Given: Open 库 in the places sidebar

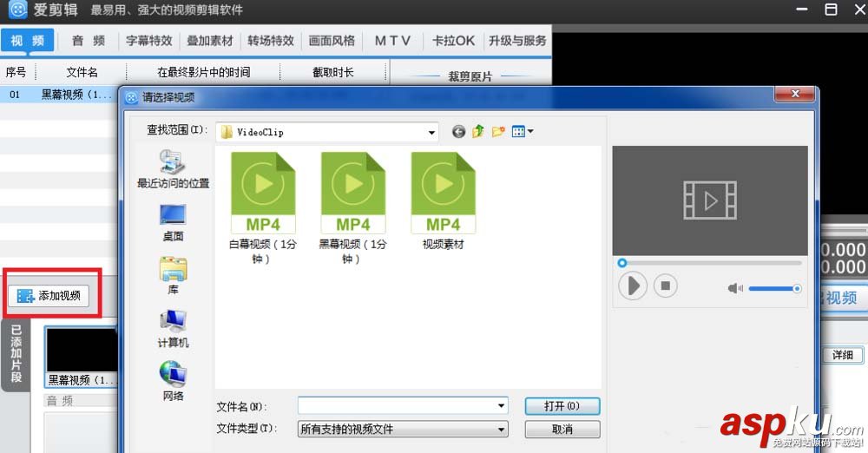Looking at the screenshot, I should point(173,276).
